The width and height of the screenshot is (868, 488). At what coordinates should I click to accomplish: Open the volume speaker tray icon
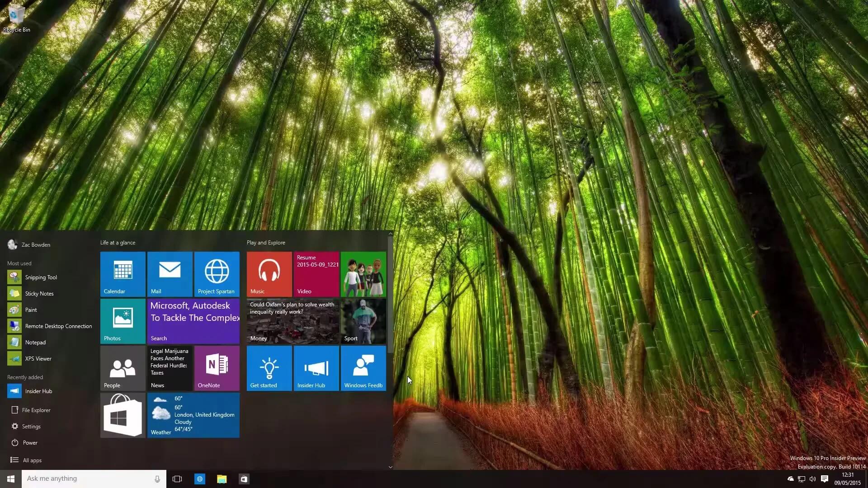click(813, 479)
